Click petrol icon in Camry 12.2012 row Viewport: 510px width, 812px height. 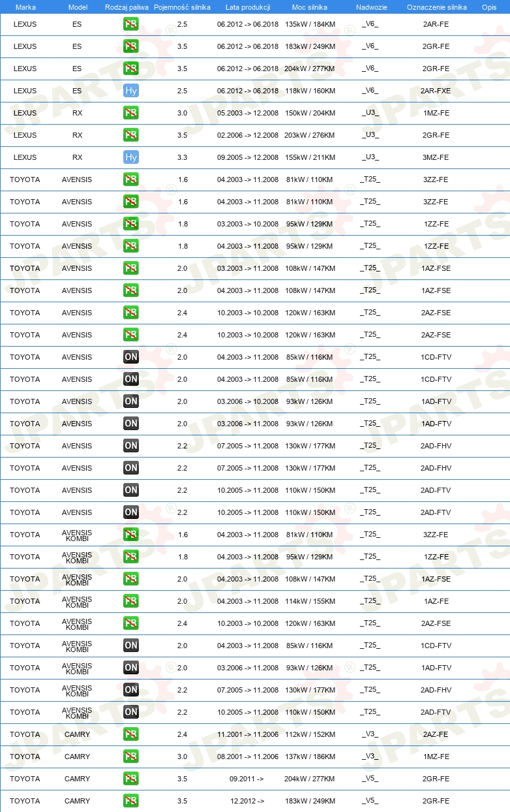tap(131, 801)
